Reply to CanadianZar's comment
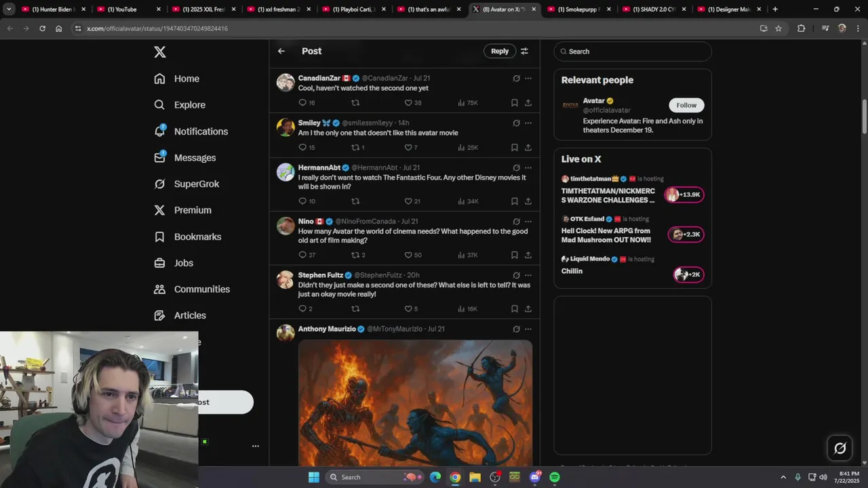868x488 pixels. (x=302, y=103)
